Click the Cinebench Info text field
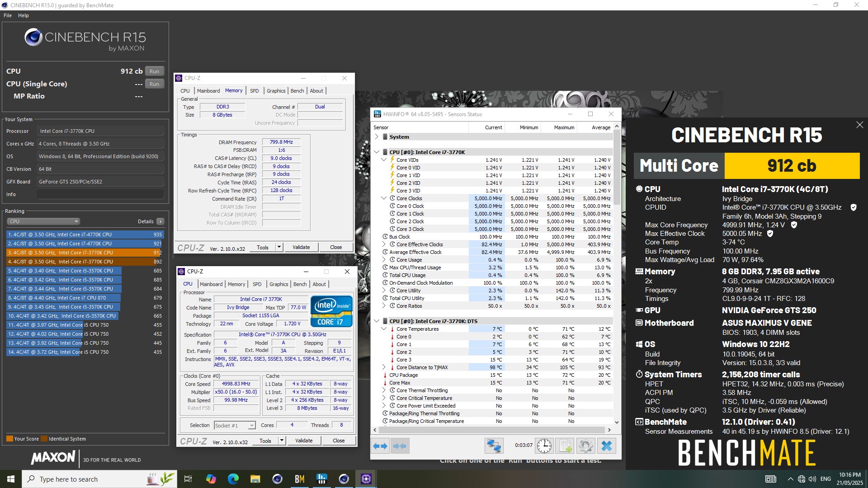868x488 pixels. coord(100,194)
